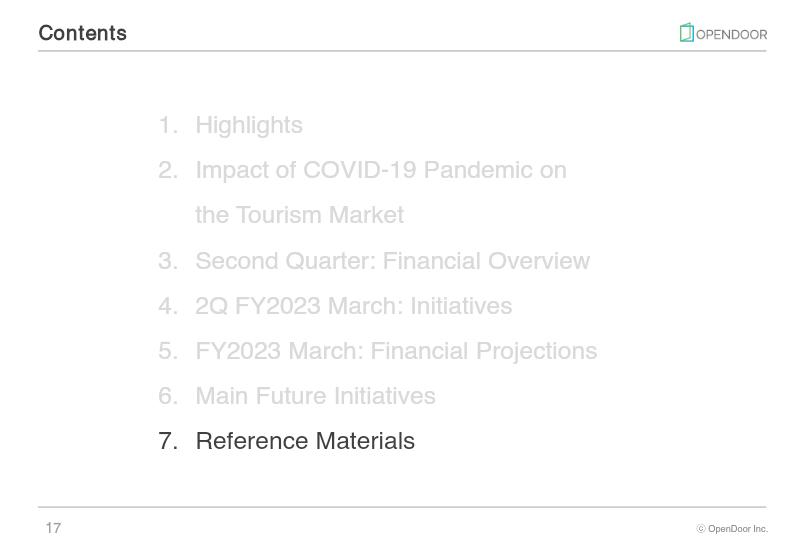Click the number 6 list marker
Screen dimensions: 799x553
168,396
